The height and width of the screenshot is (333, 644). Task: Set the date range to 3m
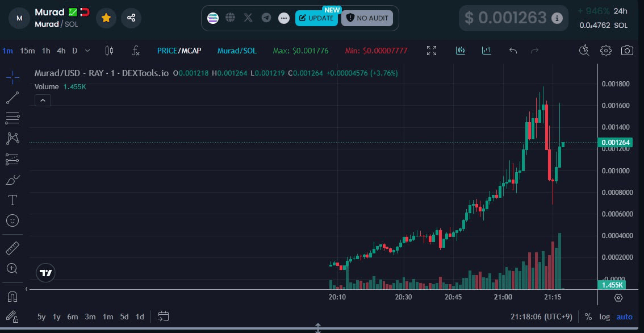90,317
